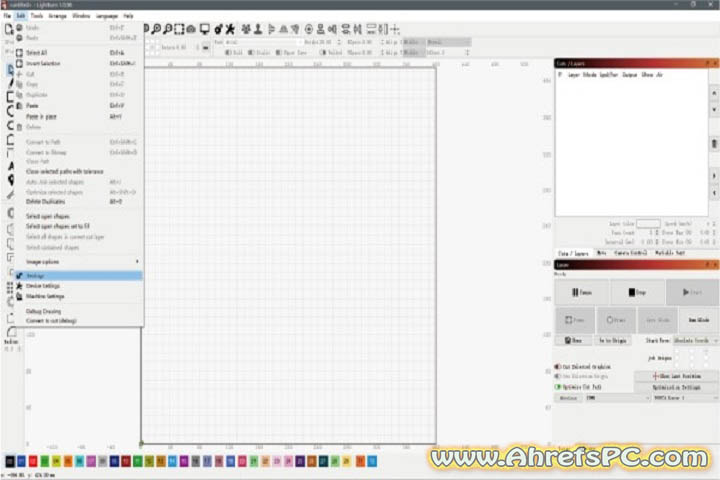Click the New File icon in toolbar
Image resolution: width=720 pixels, height=480 pixels.
[9, 29]
